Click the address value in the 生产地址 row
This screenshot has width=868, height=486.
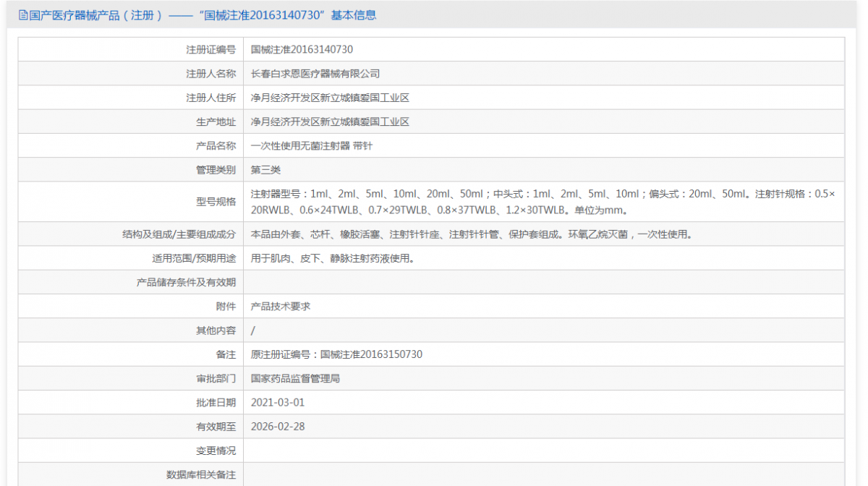(x=330, y=121)
